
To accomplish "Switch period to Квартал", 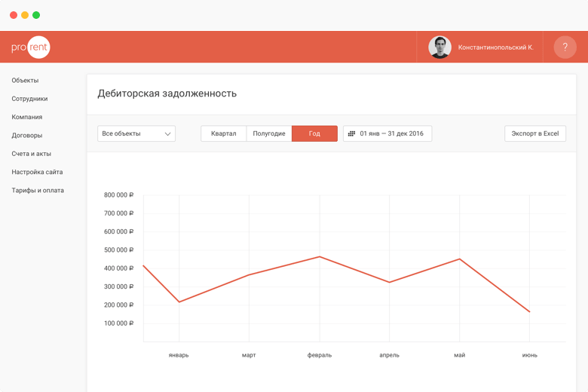I will tap(223, 133).
